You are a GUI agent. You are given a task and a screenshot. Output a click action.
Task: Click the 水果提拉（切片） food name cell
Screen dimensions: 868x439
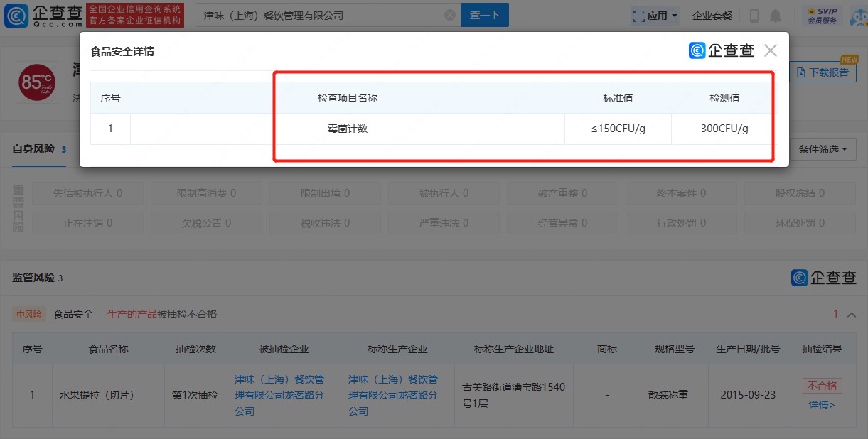coord(108,395)
